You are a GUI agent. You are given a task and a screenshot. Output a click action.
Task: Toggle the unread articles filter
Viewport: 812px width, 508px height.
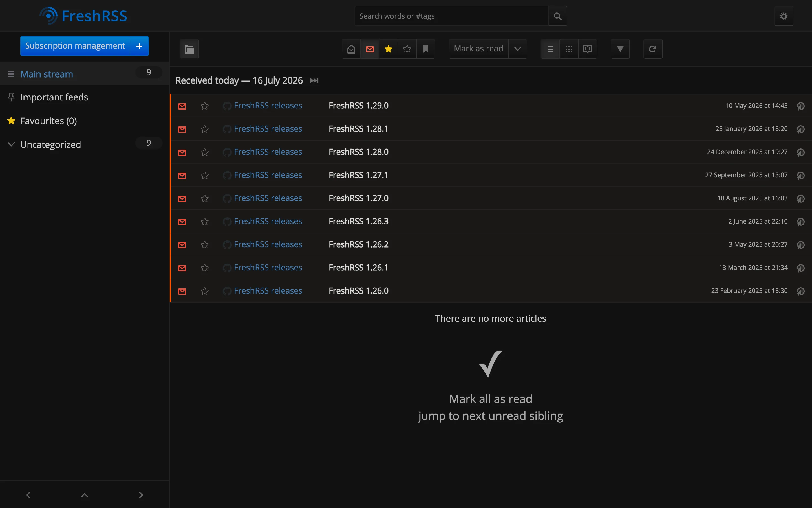(x=370, y=49)
